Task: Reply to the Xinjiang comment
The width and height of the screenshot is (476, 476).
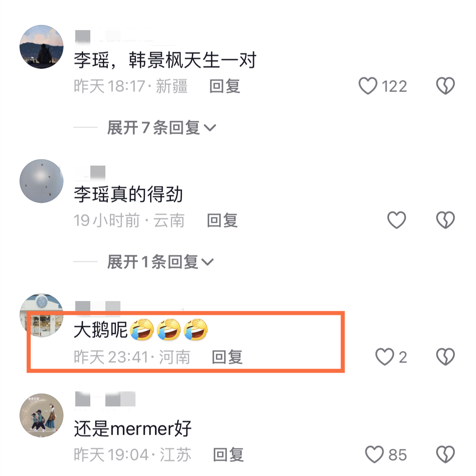Action: pyautogui.click(x=225, y=86)
